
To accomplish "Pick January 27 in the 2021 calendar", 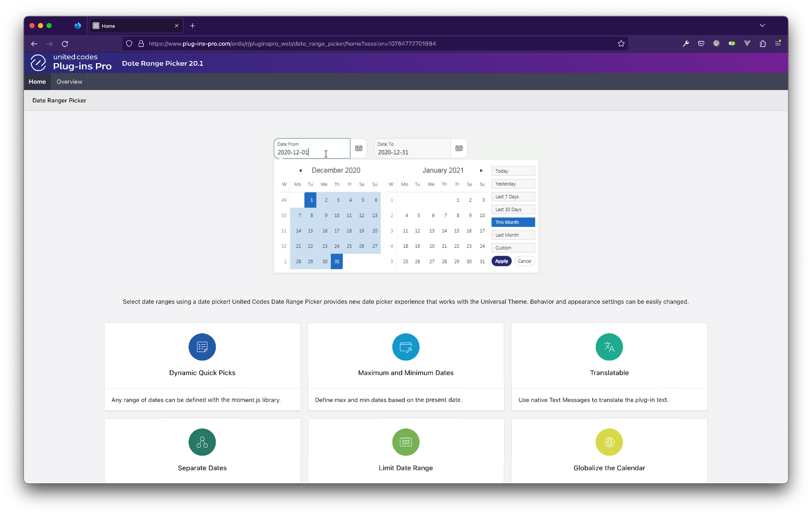I will (x=432, y=262).
